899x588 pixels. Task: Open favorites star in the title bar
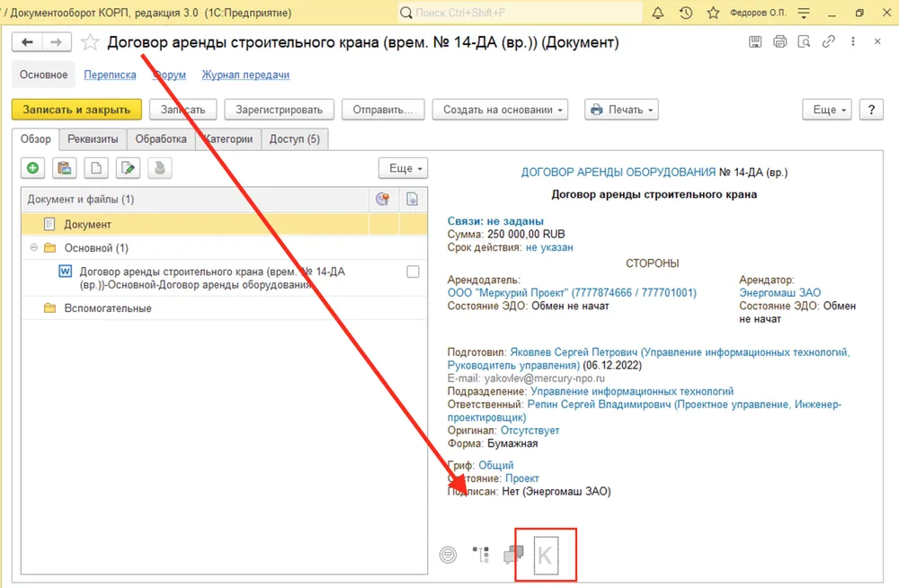click(x=713, y=13)
